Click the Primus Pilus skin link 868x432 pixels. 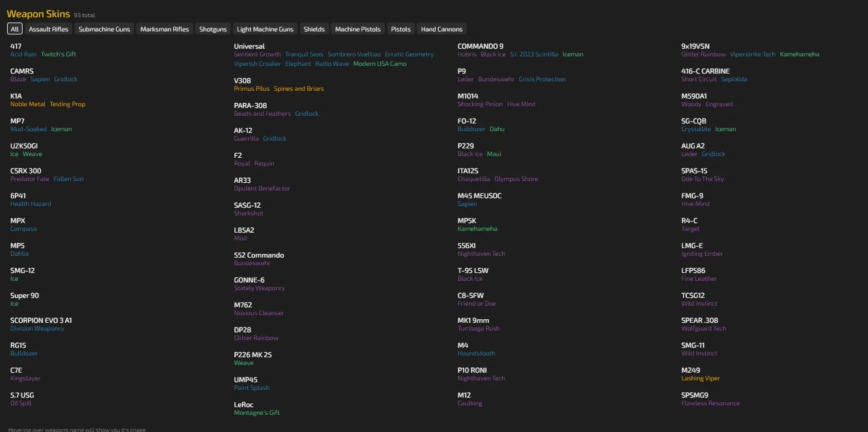coord(252,88)
